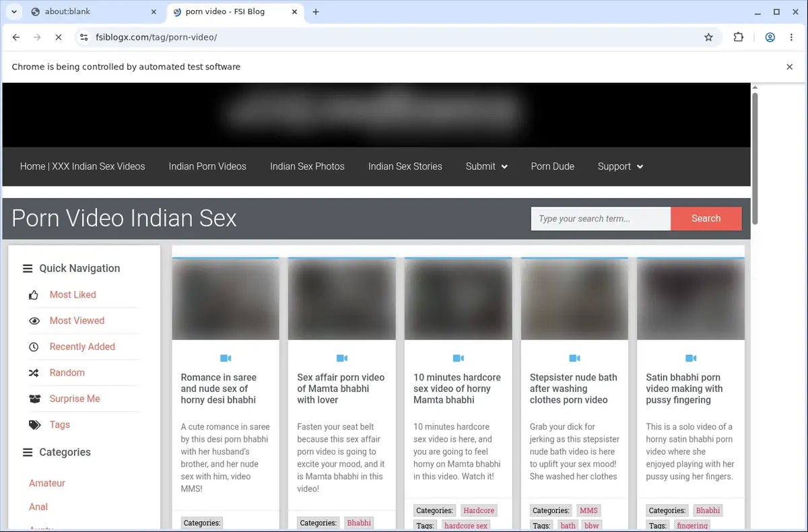Open the Random link

tap(67, 372)
